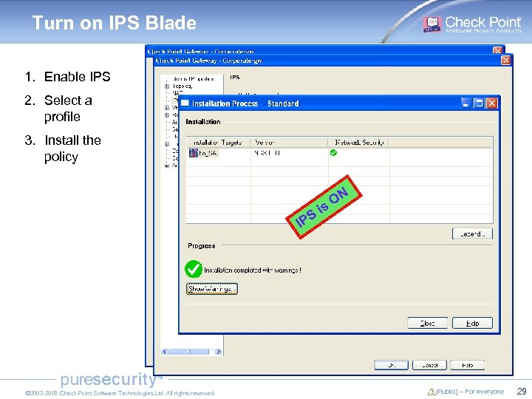This screenshot has width=532, height=399.
Task: Click Cancel in the Gateway properties window
Action: [429, 365]
